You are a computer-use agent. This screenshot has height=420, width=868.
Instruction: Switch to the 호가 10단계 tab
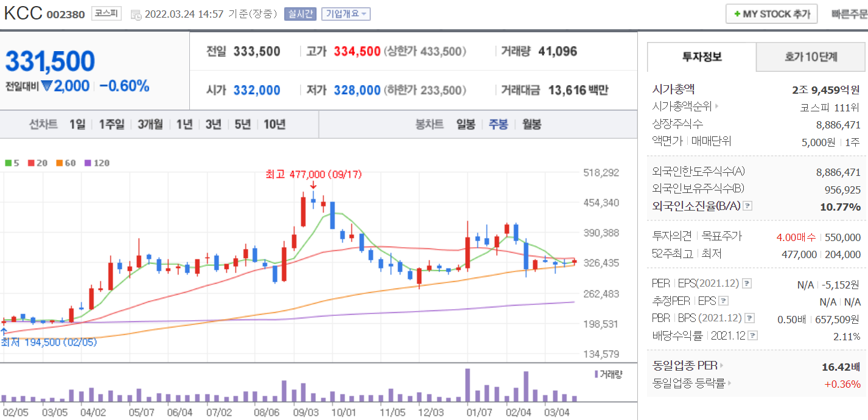click(x=811, y=57)
